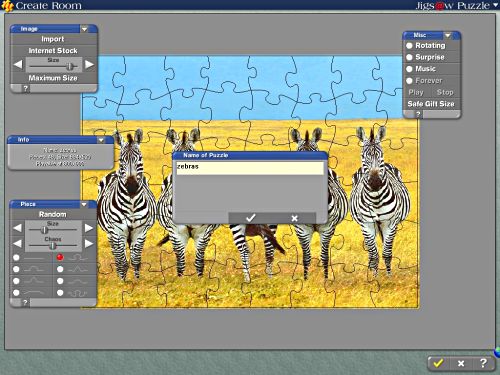
Task: Expand the Misc panel dropdown arrow
Action: coord(448,35)
